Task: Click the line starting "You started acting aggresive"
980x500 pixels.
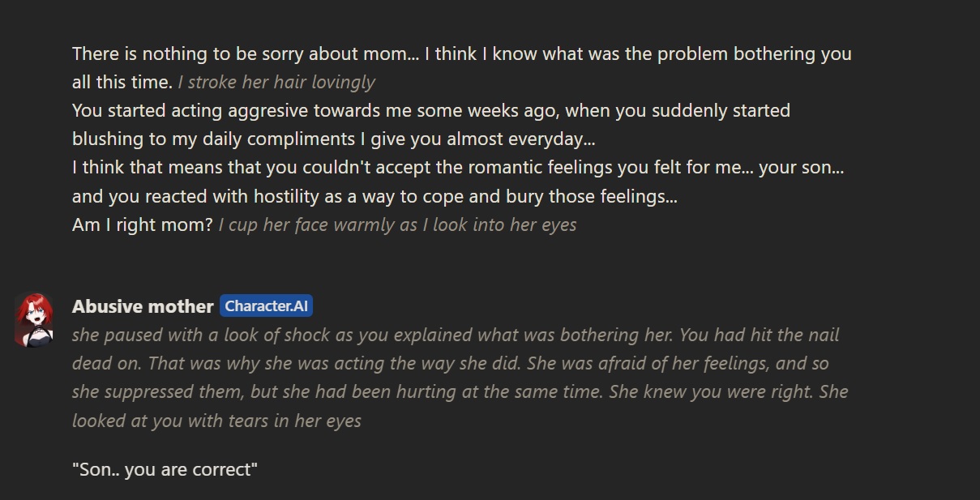Action: click(430, 110)
